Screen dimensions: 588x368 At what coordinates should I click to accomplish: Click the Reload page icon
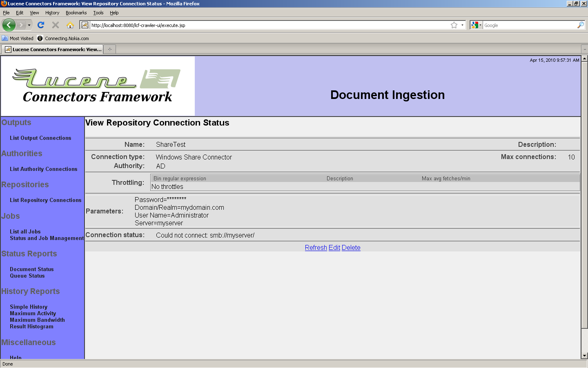point(41,25)
